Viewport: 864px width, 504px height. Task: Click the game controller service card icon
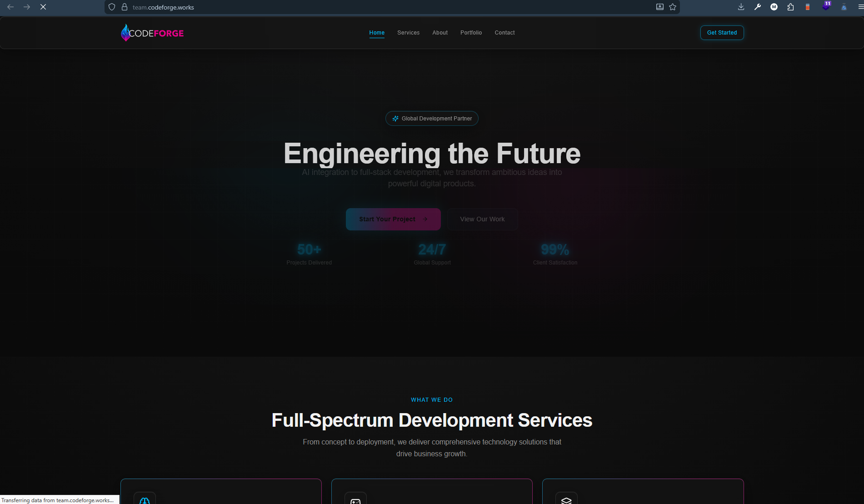356,500
